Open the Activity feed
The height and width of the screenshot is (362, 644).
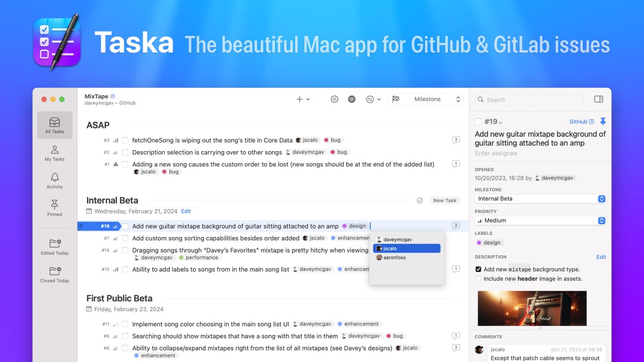coord(54,181)
